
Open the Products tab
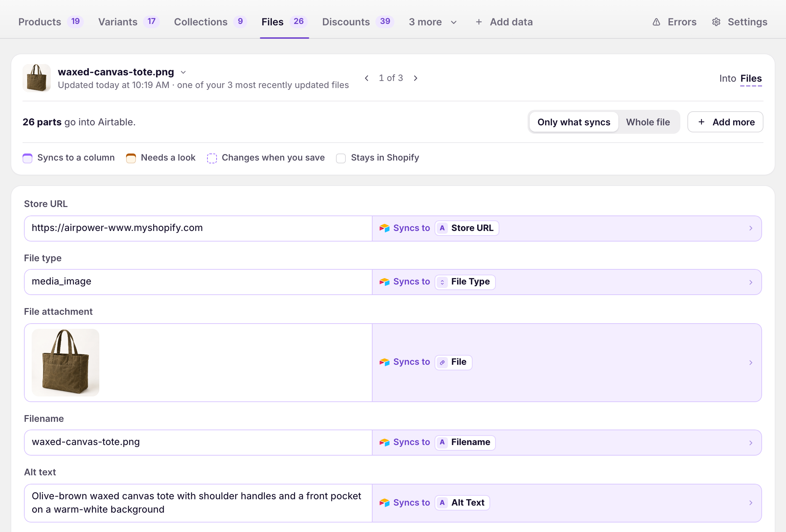[x=51, y=22]
